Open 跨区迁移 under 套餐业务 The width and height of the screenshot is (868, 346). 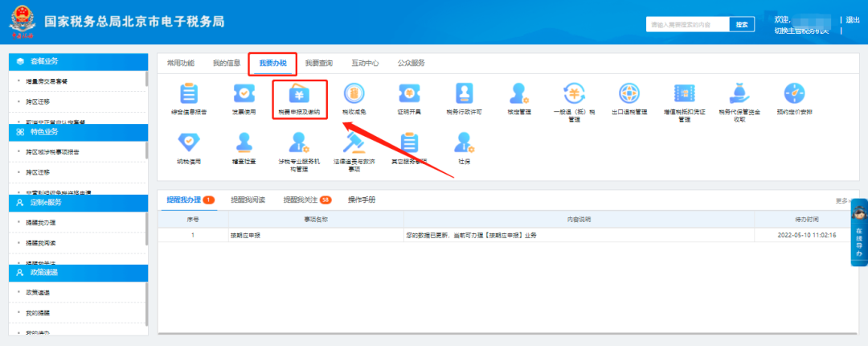point(38,102)
